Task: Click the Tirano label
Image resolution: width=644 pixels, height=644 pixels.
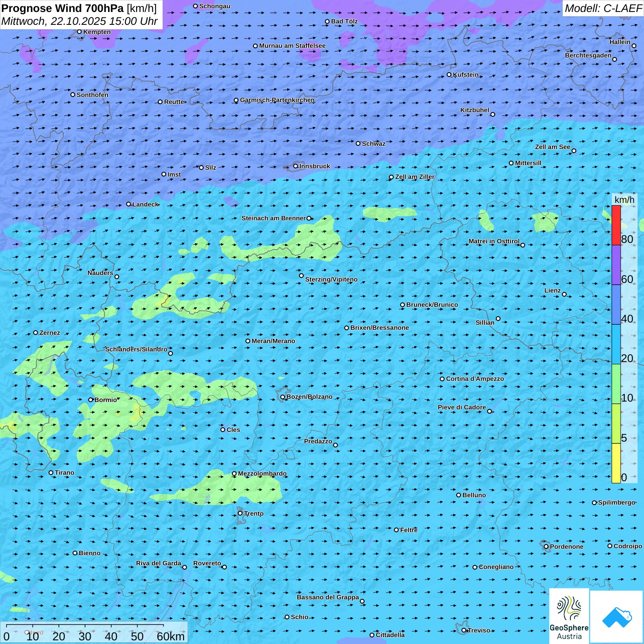Action: (x=64, y=472)
